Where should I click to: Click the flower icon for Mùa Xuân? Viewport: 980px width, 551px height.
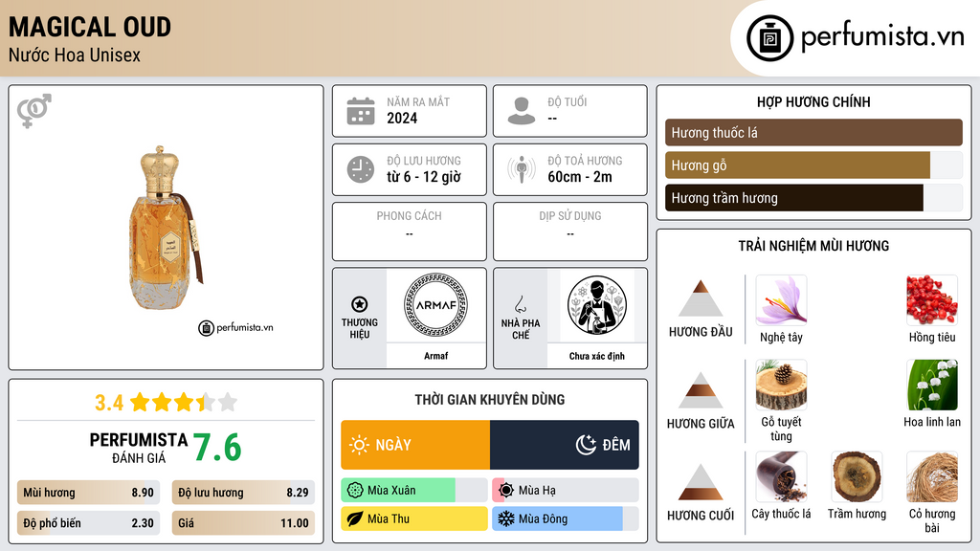tap(355, 491)
